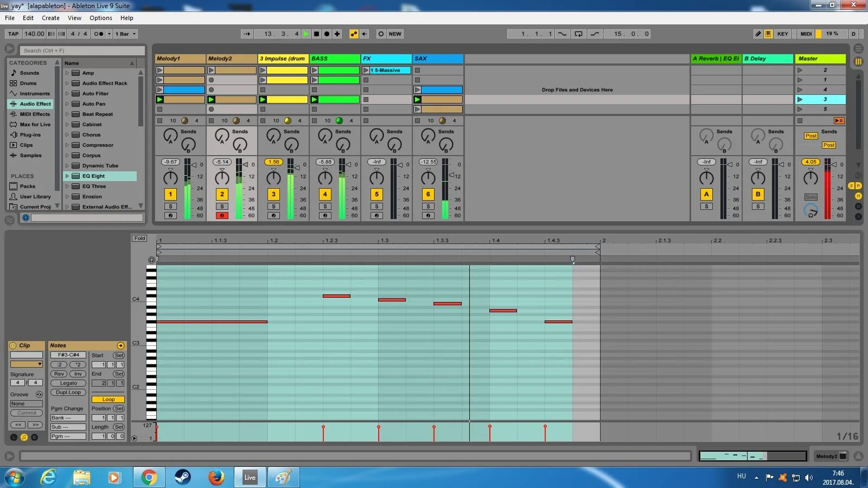Viewport: 868px width, 488px height.
Task: Toggle browser preview headphone button
Action: pyautogui.click(x=25, y=217)
